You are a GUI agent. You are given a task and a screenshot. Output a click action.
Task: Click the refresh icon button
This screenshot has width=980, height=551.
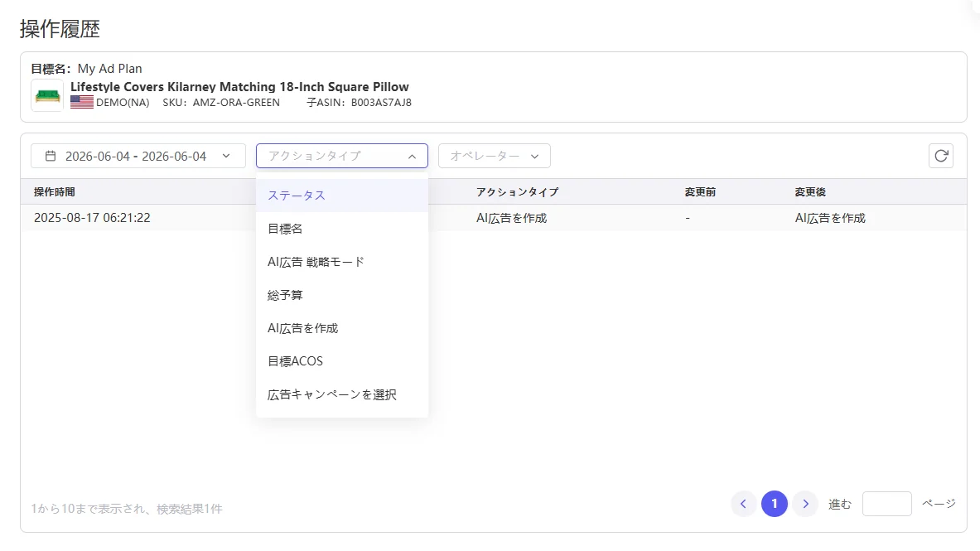click(x=941, y=156)
